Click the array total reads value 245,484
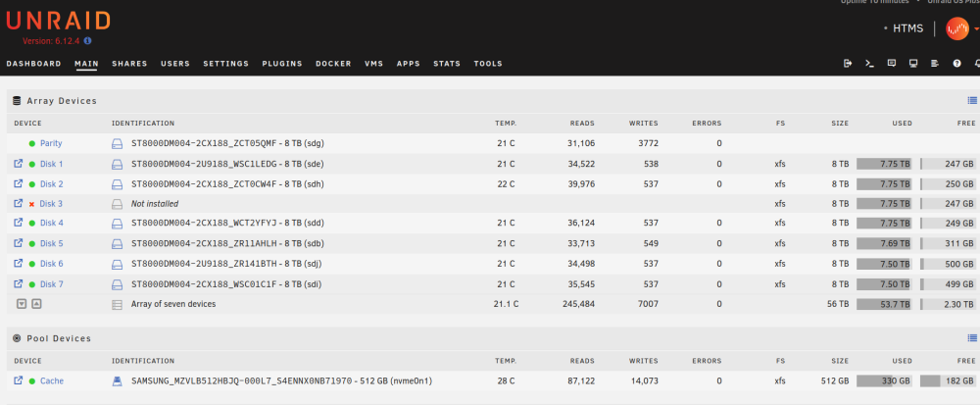Viewport: 980px width, 405px height. 578,304
